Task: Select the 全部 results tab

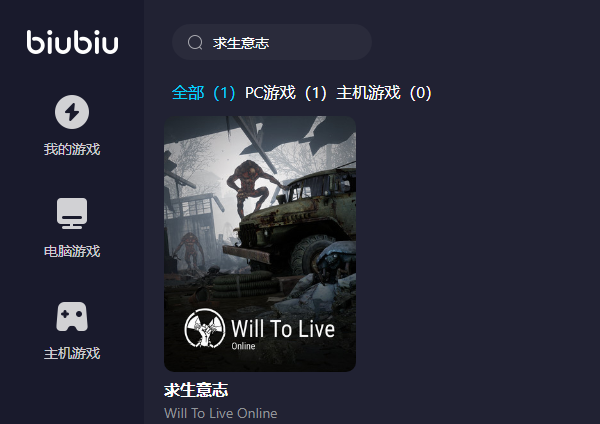Action: [204, 93]
